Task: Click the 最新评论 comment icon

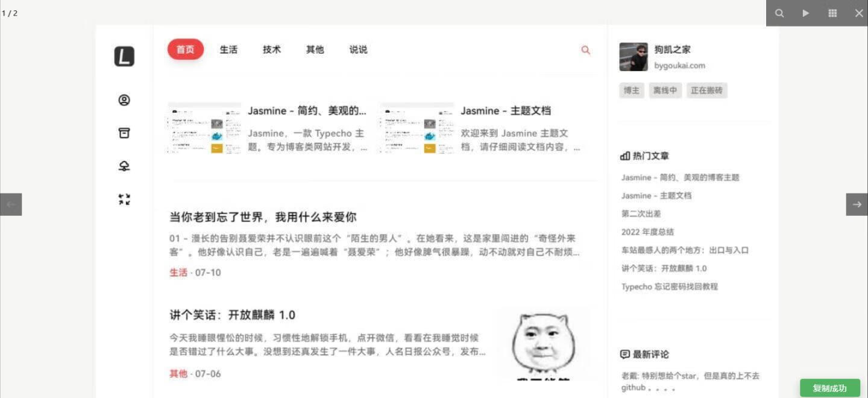Action: (x=625, y=354)
